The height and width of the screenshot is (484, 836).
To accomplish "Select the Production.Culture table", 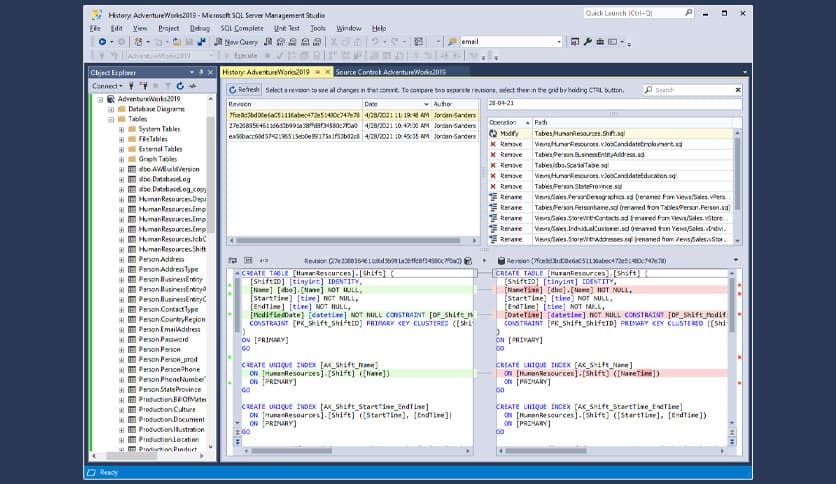I will [167, 410].
